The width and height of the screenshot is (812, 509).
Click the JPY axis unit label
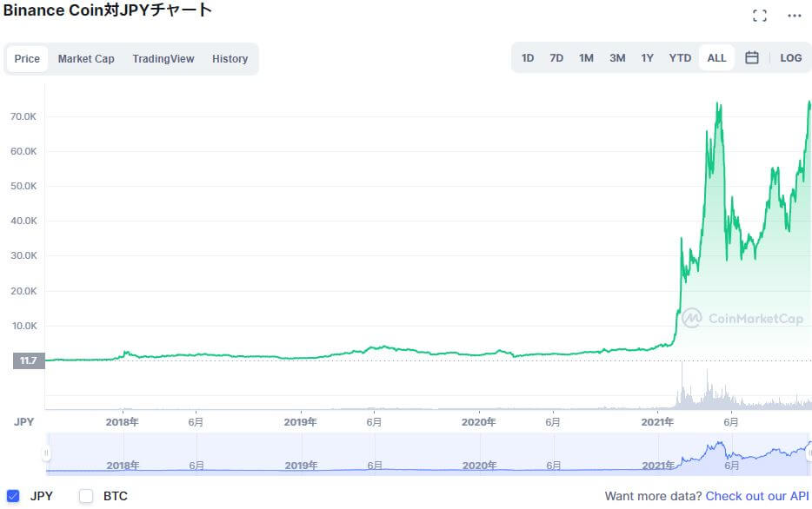point(23,422)
